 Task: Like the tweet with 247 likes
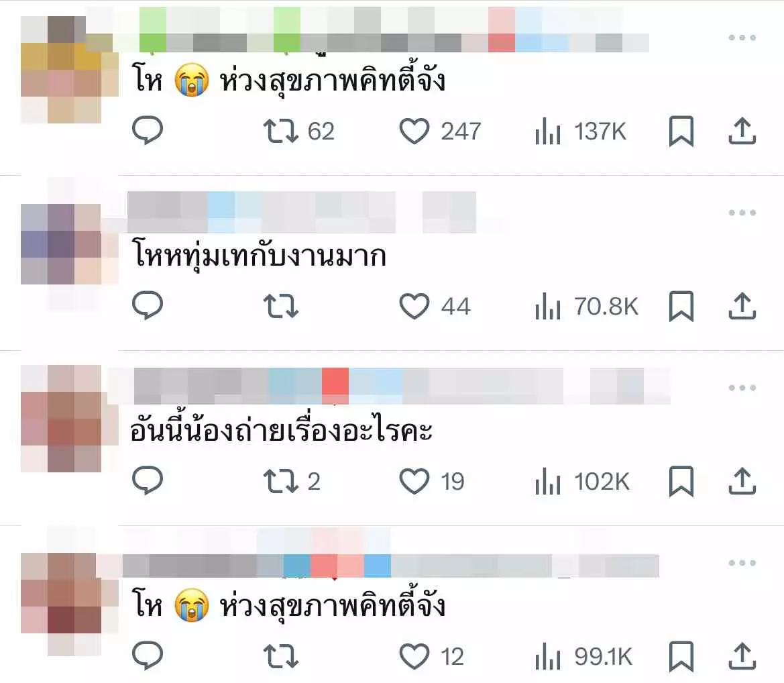point(439,131)
